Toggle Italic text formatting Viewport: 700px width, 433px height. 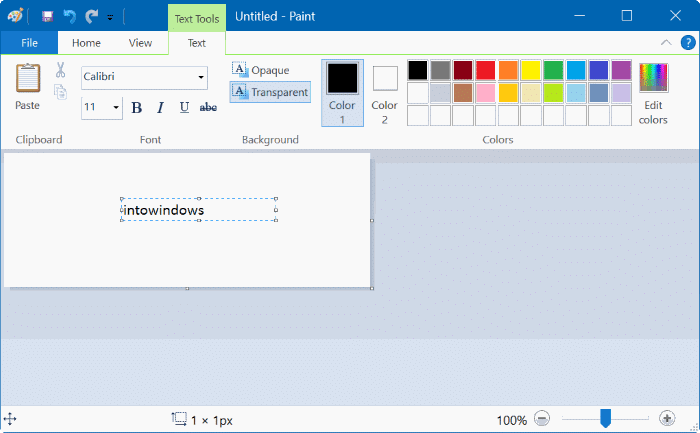pyautogui.click(x=160, y=108)
